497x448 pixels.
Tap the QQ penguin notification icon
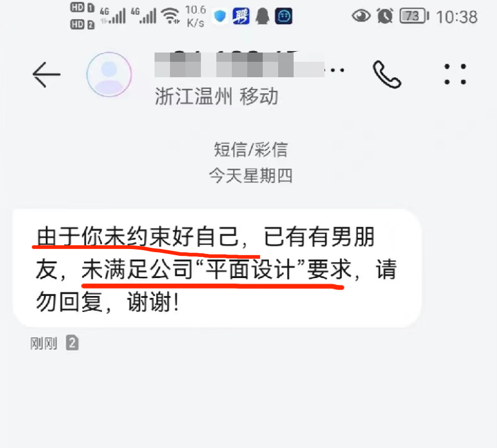[263, 16]
